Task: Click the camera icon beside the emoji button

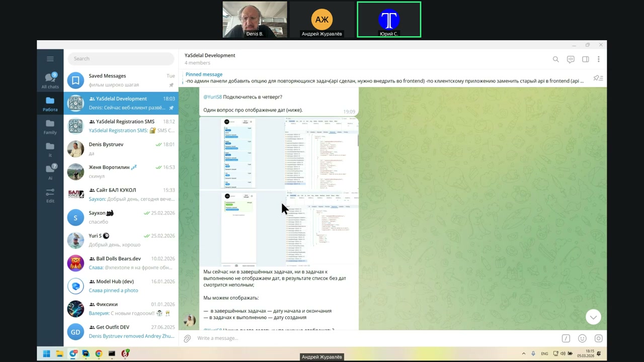Action: (598, 338)
